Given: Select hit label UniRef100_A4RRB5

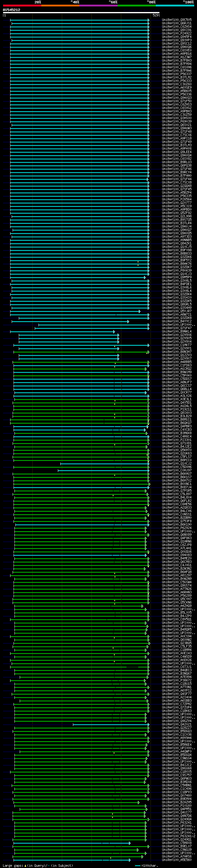Looking at the screenshot, I should pyautogui.click(x=177, y=362).
